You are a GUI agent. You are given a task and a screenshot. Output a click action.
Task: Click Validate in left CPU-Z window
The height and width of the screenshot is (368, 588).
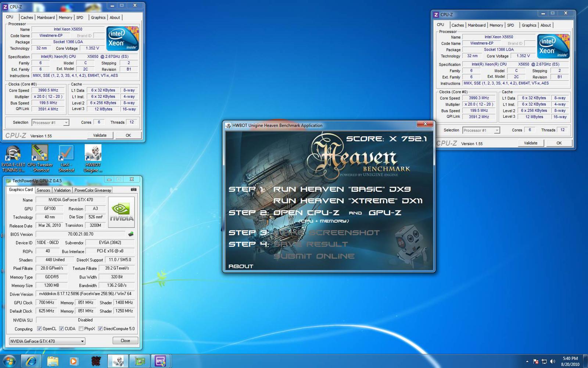pyautogui.click(x=100, y=135)
